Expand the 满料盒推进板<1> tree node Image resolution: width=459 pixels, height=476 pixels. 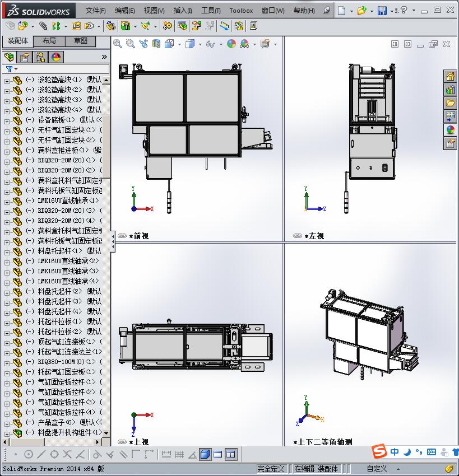click(x=7, y=152)
